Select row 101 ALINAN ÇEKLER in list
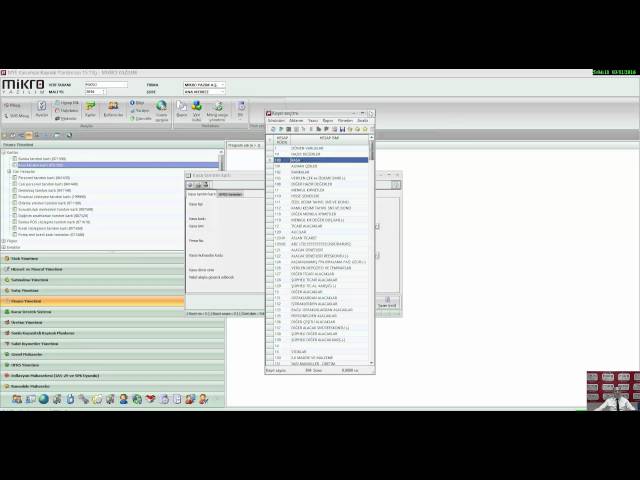 [321, 166]
